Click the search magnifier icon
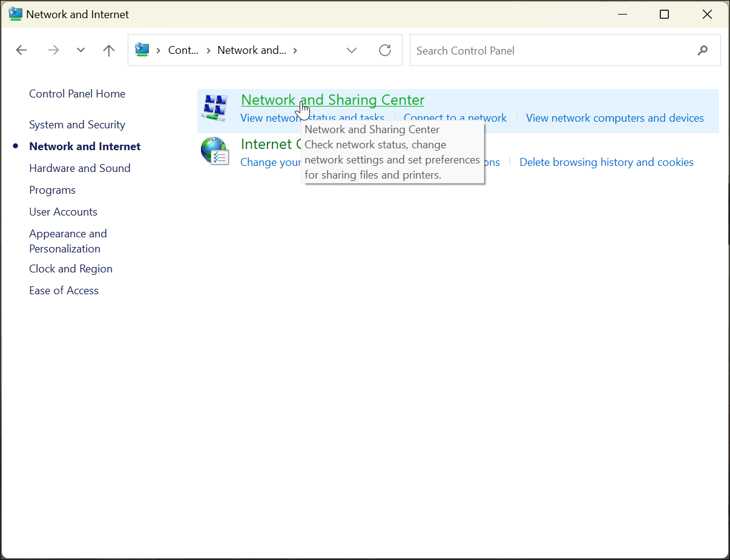730x560 pixels. pos(703,50)
